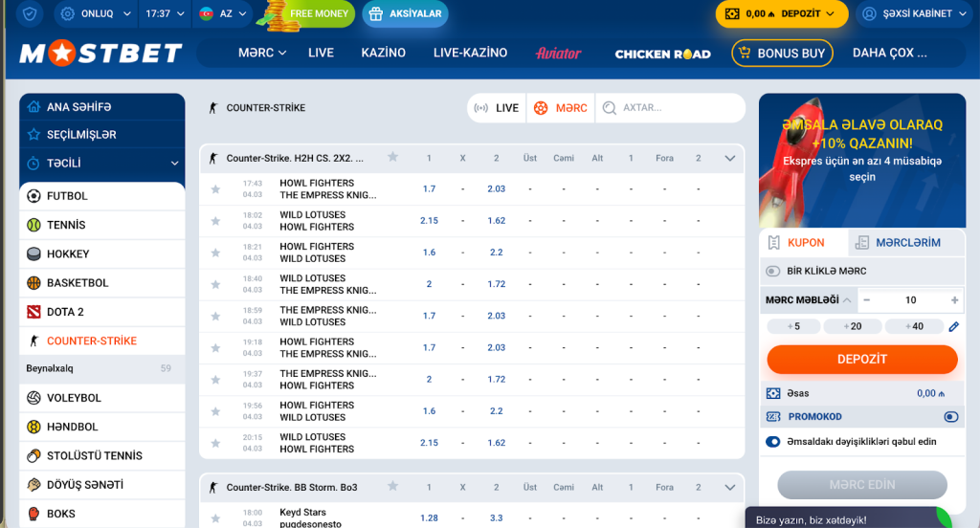Open the Live-Kazino menu item
Viewport: 980px width, 528px height.
coord(470,53)
